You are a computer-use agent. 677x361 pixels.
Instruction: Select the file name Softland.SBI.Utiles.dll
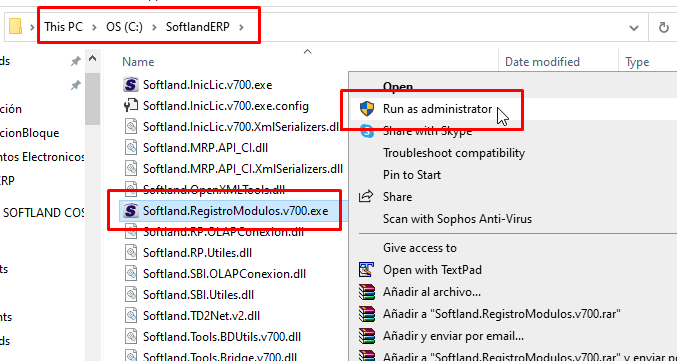coord(198,295)
